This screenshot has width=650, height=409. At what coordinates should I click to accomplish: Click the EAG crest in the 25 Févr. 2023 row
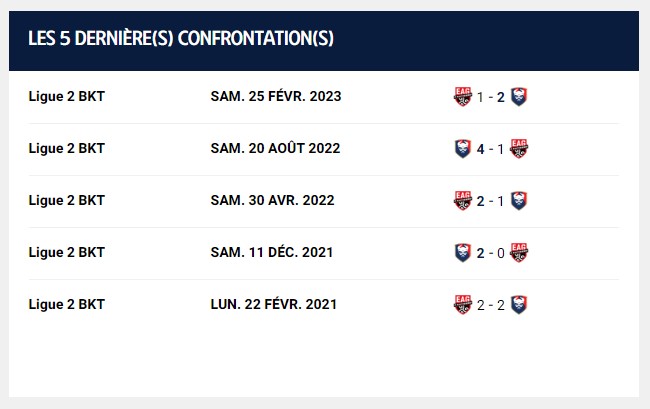pos(463,97)
